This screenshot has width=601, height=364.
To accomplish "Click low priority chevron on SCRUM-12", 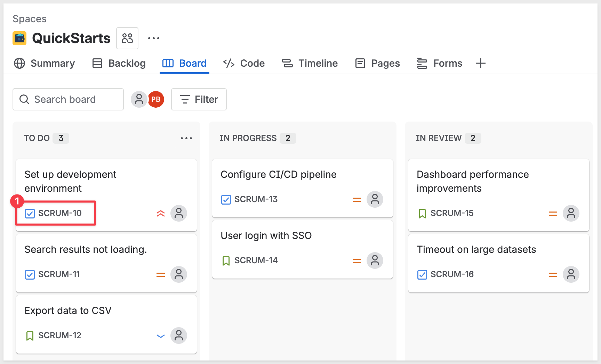I will (160, 336).
